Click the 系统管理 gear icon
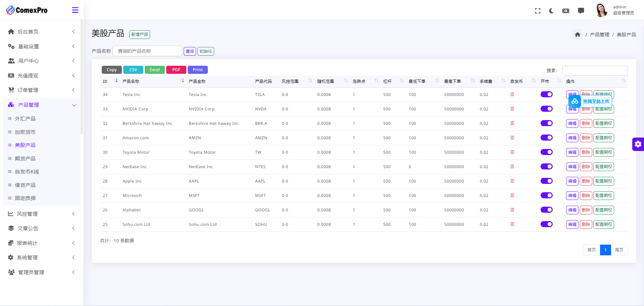The height and width of the screenshot is (306, 644). point(11,257)
